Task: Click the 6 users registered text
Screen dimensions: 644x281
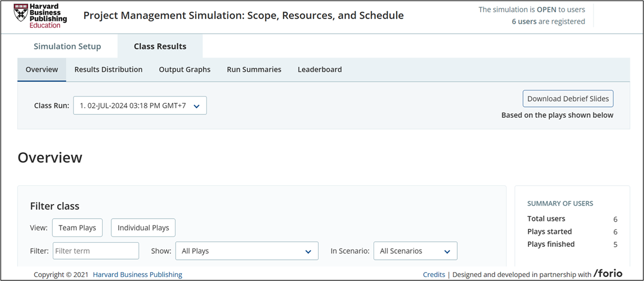Action: (548, 21)
